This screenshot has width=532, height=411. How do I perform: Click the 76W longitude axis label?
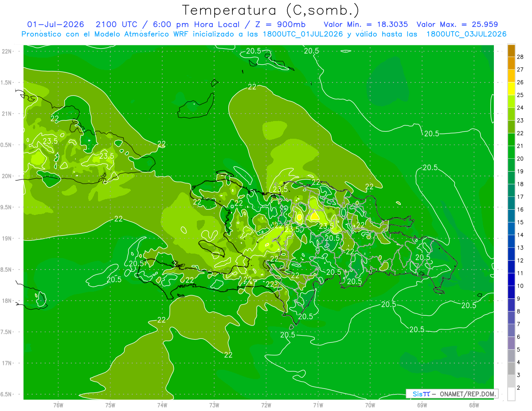pos(58,405)
